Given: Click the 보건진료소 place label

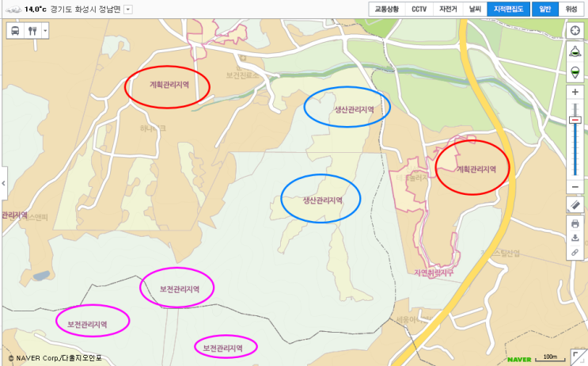Looking at the screenshot, I should click(242, 75).
